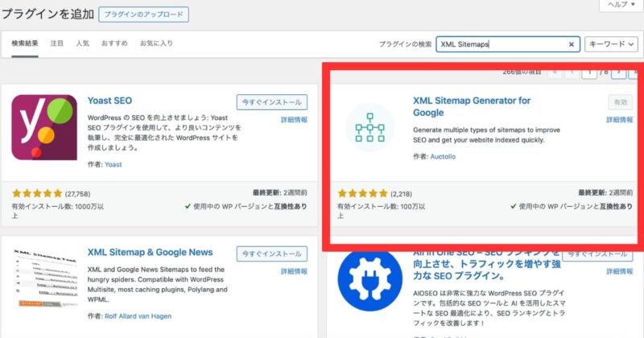This screenshot has width=644, height=338.
Task: Install Yoast SEO with 今すぐインストール
Action: [272, 102]
